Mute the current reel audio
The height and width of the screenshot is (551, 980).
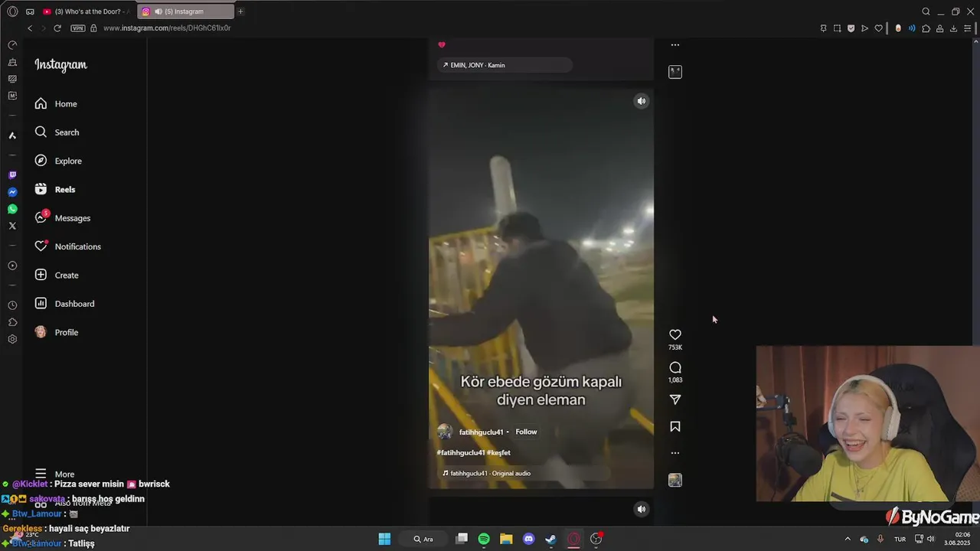point(642,101)
